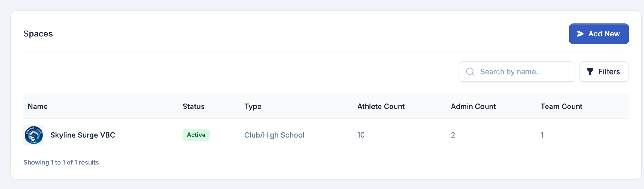Click the magnifying glass search icon
644x189 pixels.
pyautogui.click(x=470, y=72)
